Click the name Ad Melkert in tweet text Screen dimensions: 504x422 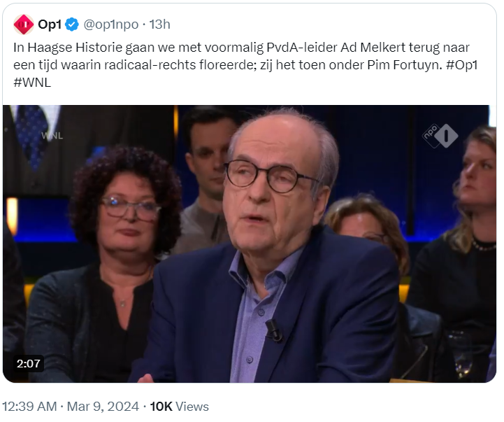pos(373,48)
